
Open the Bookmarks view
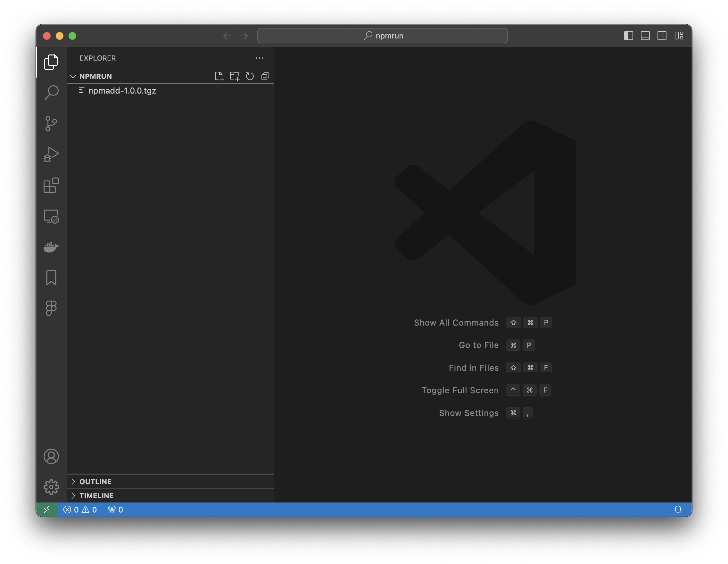(x=51, y=277)
